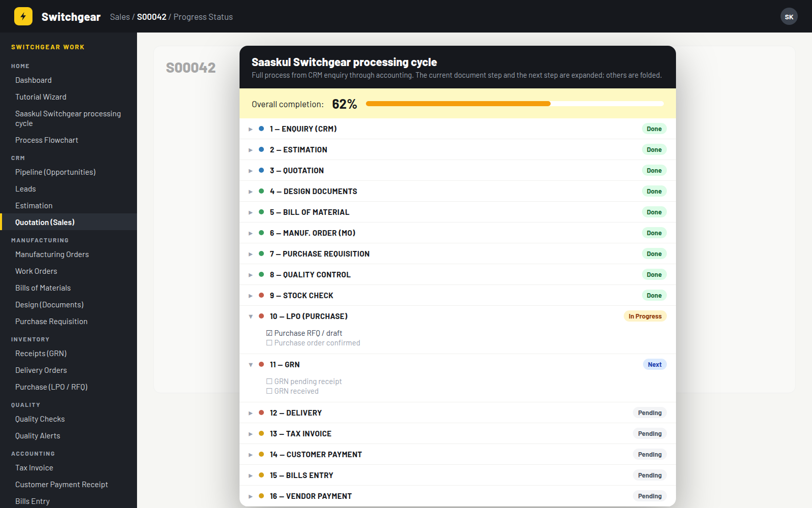Image resolution: width=812 pixels, height=508 pixels.
Task: Expand step 1 – Enquiry (CRM)
Action: tap(457, 129)
